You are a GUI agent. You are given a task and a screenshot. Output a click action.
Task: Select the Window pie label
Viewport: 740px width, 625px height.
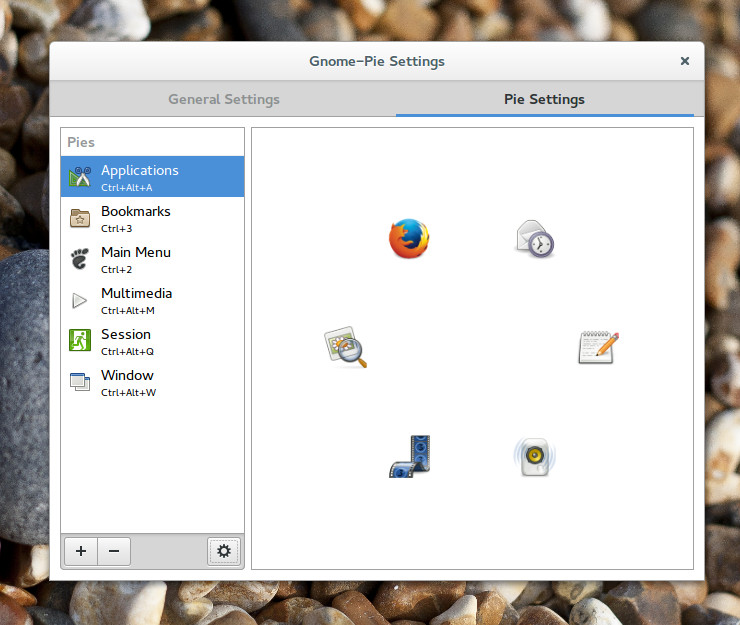[x=127, y=375]
